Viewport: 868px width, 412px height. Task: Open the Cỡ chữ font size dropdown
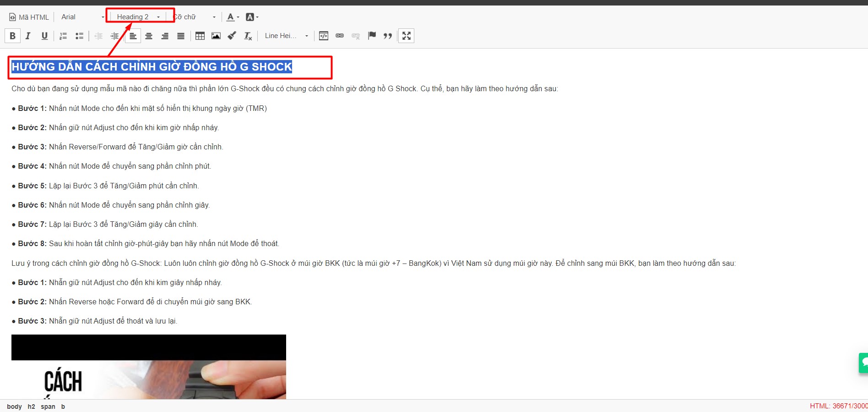point(194,17)
